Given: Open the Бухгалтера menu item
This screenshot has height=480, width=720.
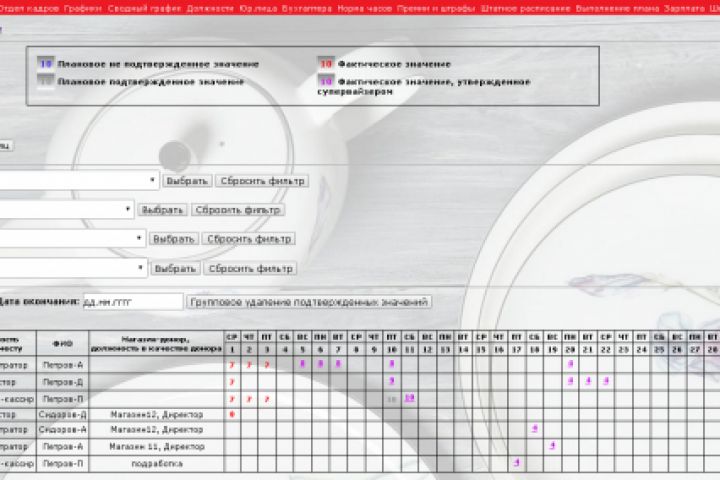Looking at the screenshot, I should pos(307,8).
